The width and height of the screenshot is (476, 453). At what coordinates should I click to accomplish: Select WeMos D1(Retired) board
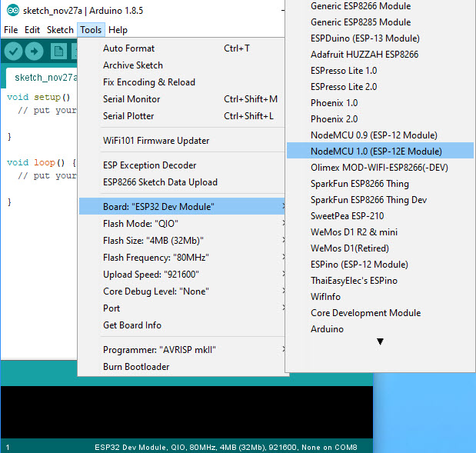point(380,248)
